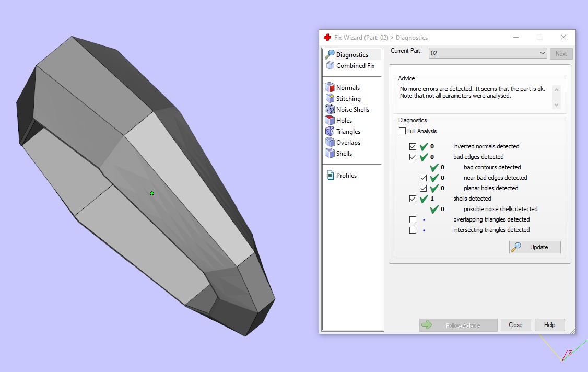
Task: Uncheck inverted normals detected checkbox
Action: 413,146
